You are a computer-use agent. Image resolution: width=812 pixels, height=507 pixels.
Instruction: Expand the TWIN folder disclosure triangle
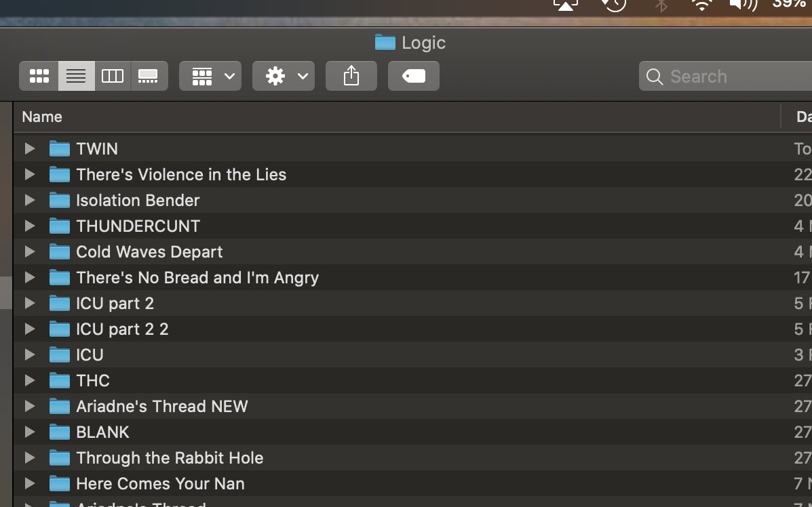pyautogui.click(x=29, y=148)
